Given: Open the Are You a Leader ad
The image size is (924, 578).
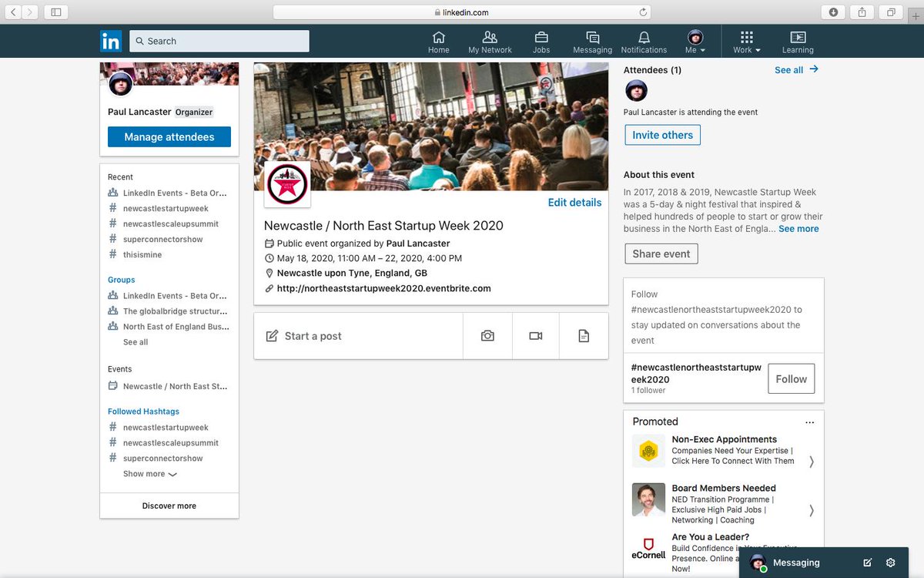Looking at the screenshot, I should (710, 537).
